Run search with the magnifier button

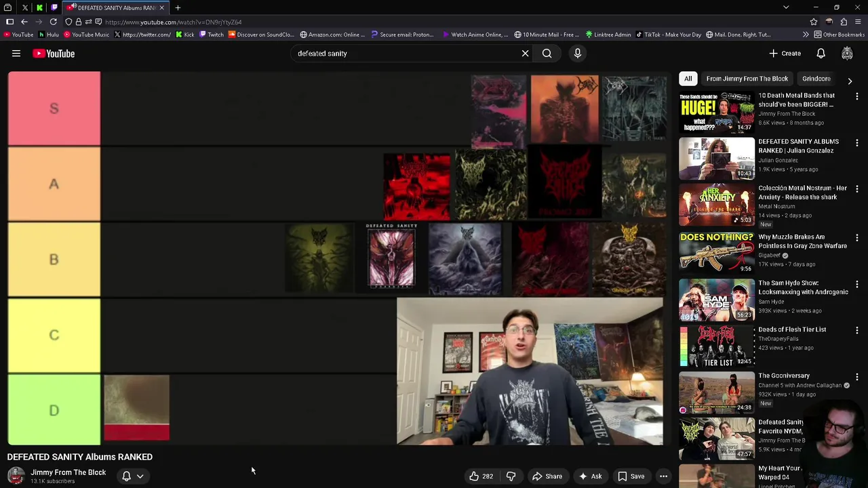pyautogui.click(x=547, y=54)
